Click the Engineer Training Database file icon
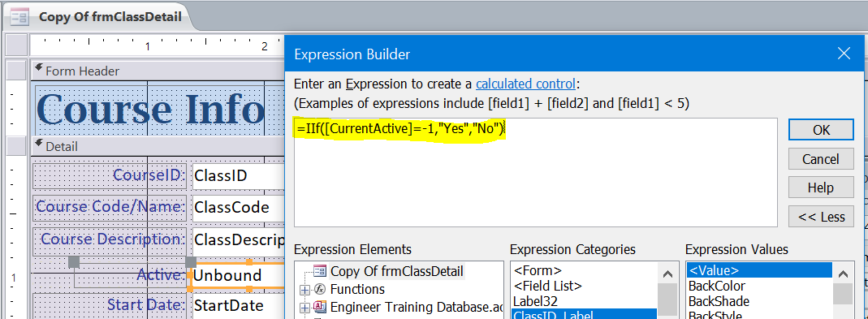 coord(321,307)
